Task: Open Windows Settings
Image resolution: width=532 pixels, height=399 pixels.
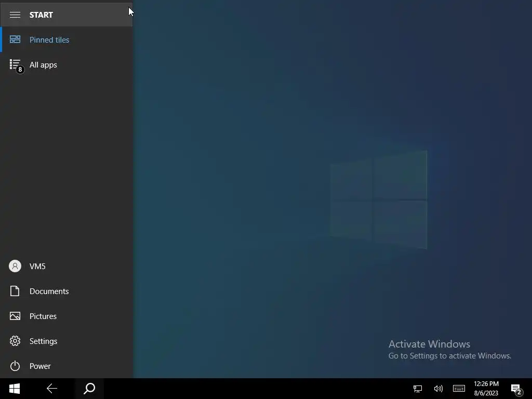Action: point(66,341)
